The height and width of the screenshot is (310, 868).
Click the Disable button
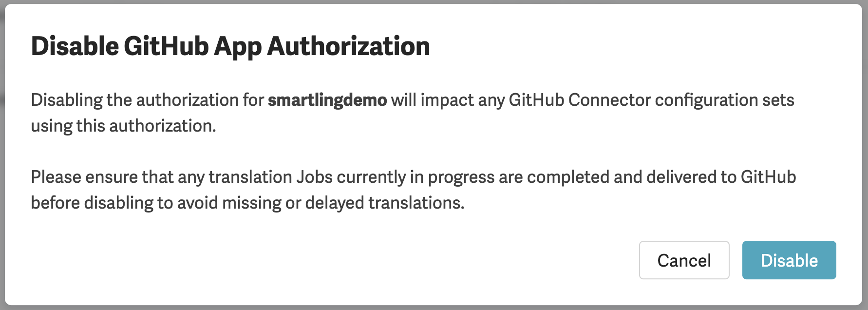(x=789, y=260)
